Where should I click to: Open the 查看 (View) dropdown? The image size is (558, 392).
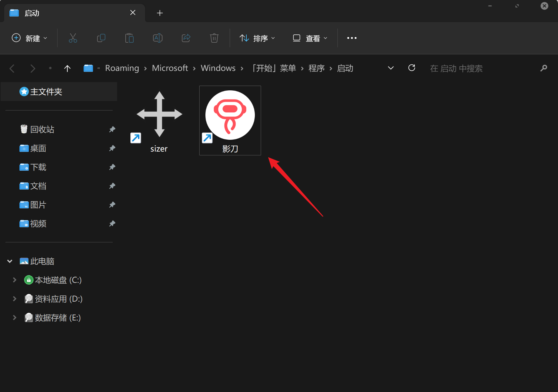tap(310, 38)
